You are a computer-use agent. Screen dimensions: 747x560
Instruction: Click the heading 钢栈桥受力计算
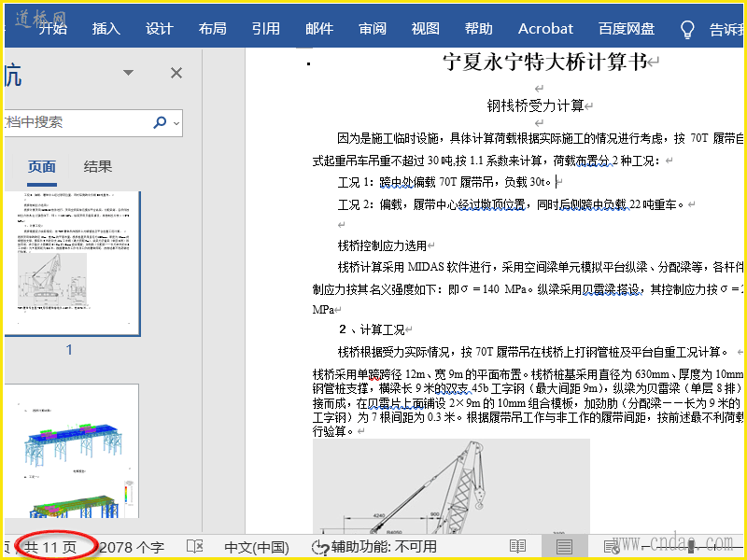(x=535, y=105)
